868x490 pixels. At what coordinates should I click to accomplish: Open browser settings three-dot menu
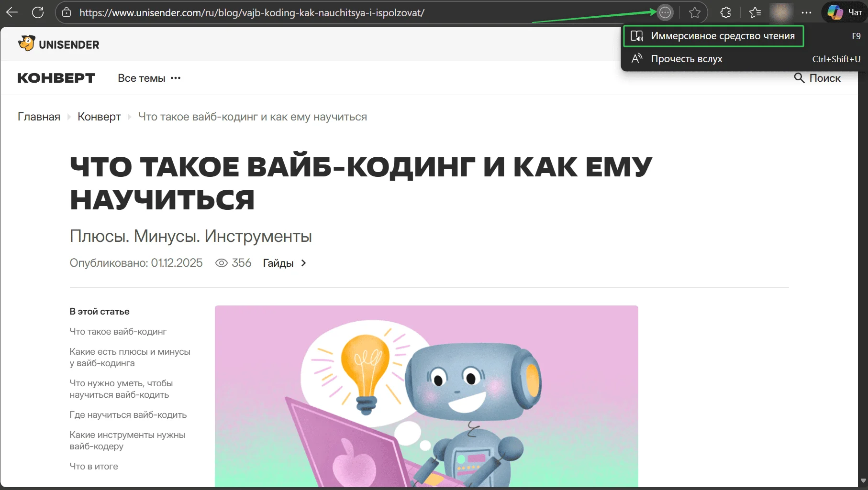pos(806,12)
